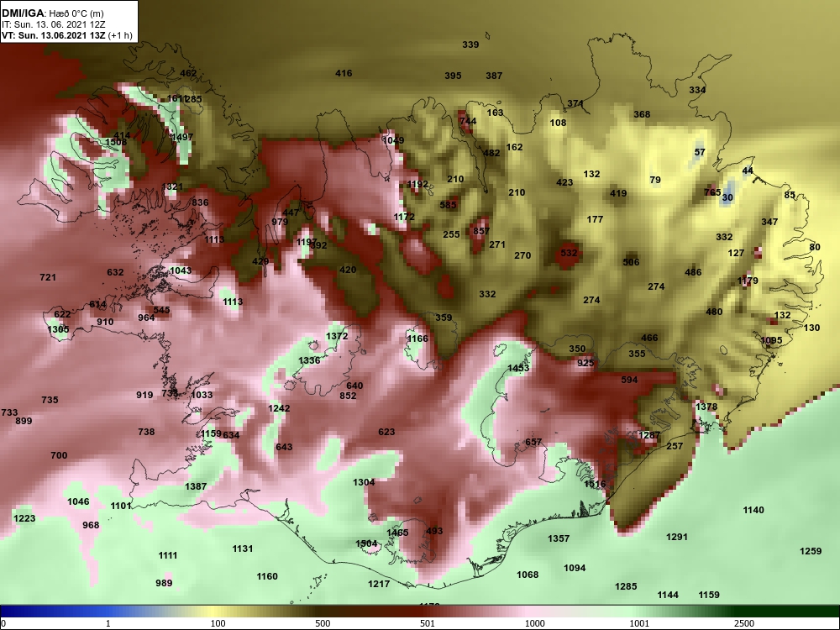Click the map value '79'

(x=655, y=180)
